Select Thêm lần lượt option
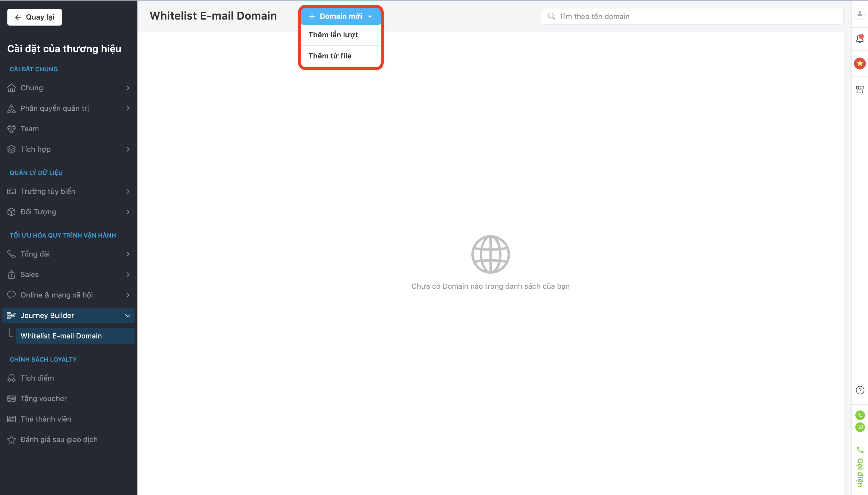 [333, 35]
